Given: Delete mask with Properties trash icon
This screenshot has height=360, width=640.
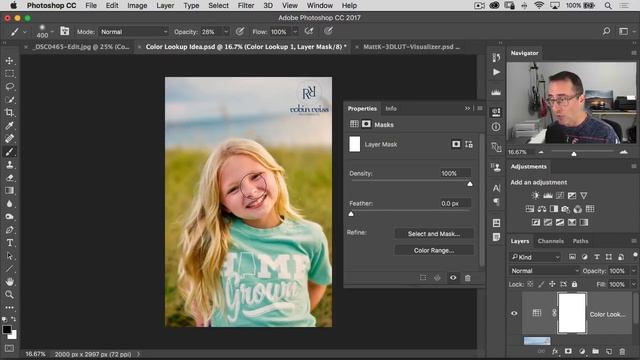Looking at the screenshot, I should click(468, 278).
